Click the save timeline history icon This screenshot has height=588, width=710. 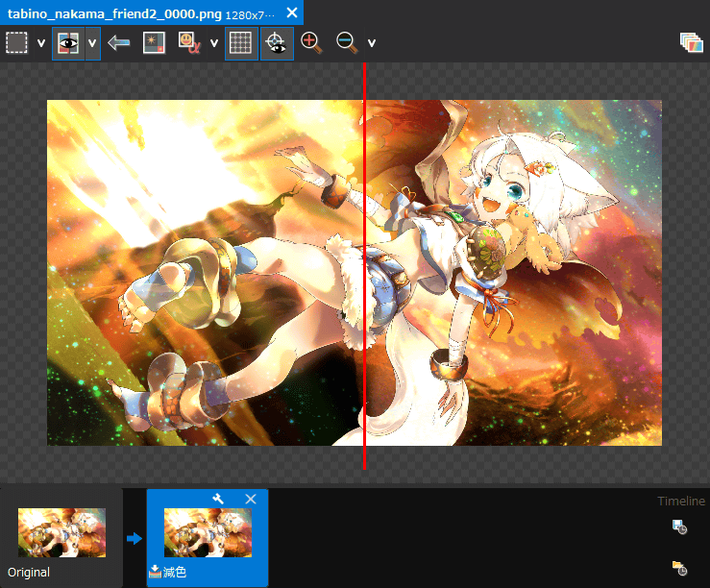pyautogui.click(x=679, y=527)
